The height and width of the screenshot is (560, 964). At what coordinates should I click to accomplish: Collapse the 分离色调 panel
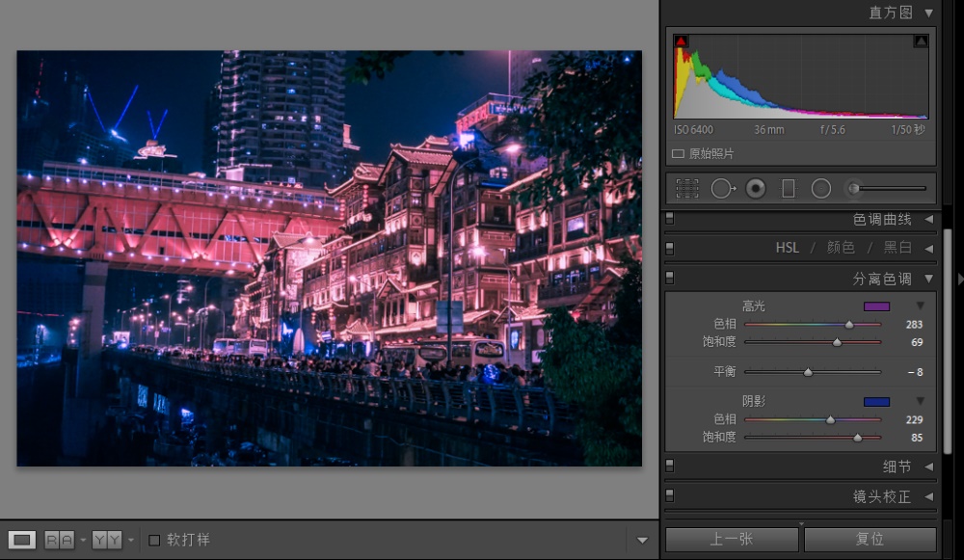pos(929,280)
